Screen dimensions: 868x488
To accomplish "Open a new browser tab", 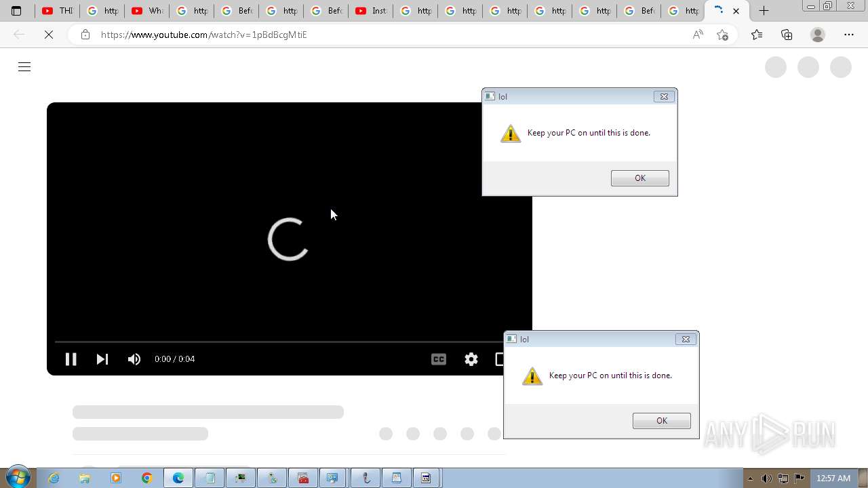I will click(x=764, y=11).
